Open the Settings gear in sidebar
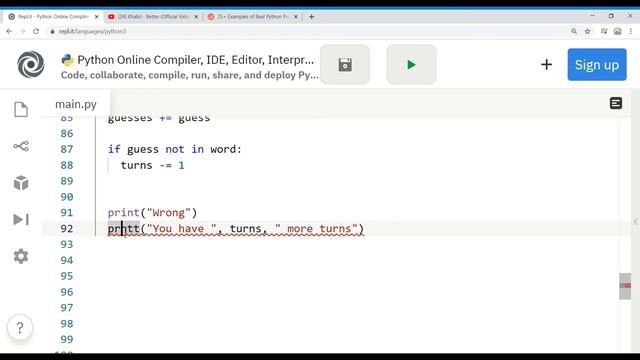The width and height of the screenshot is (640, 360). coord(21,256)
